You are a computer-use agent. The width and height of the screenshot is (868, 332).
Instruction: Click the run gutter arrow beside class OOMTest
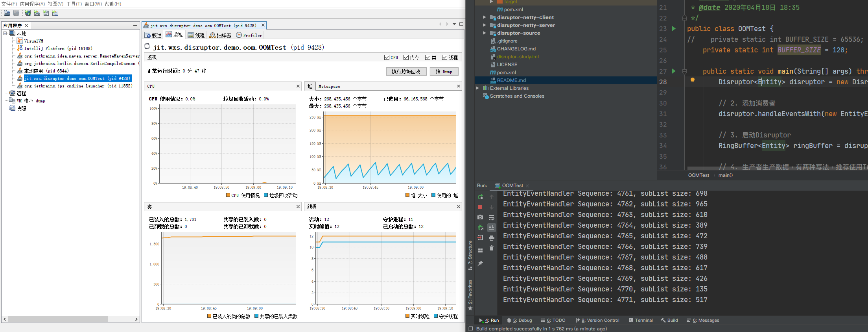pyautogui.click(x=674, y=29)
